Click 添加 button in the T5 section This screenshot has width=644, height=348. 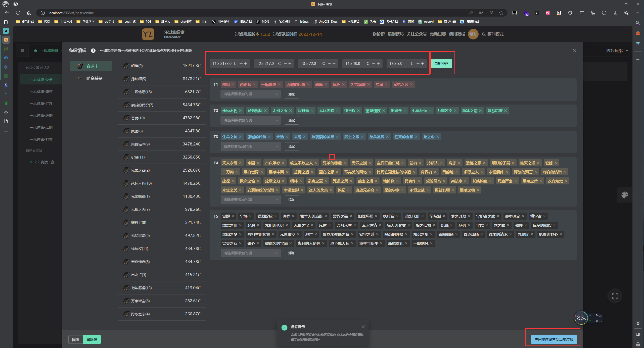pos(292,253)
